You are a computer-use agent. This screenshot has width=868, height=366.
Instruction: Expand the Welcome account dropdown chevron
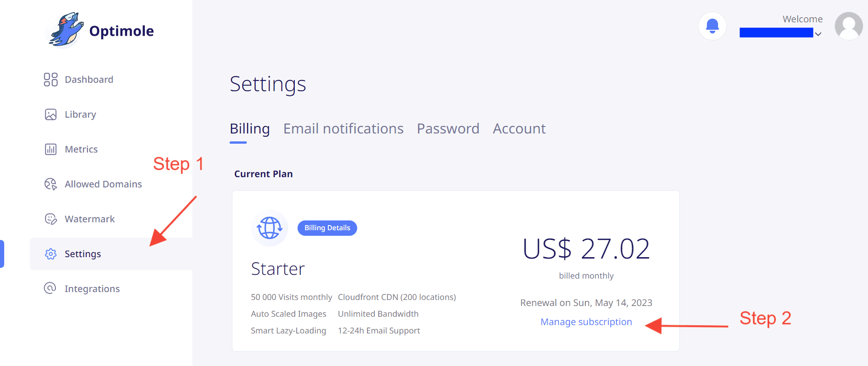coord(818,34)
